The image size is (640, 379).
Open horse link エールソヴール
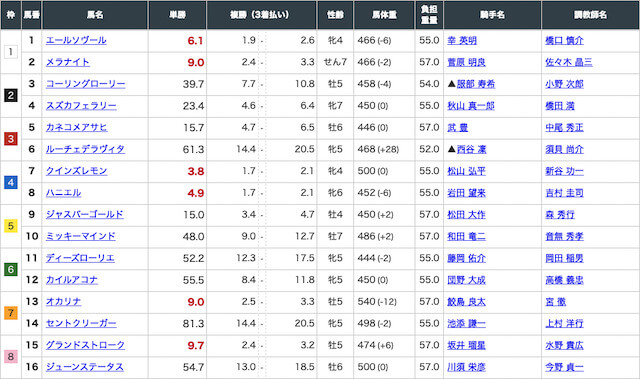coord(76,40)
